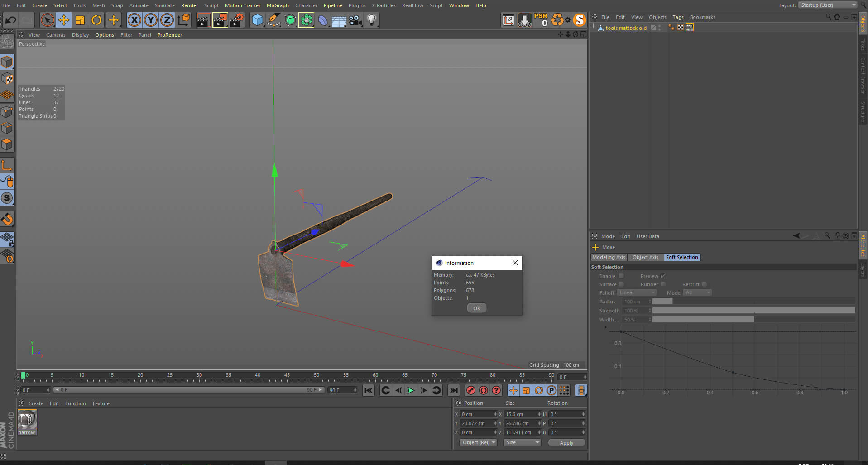Click the Radius slider bar
The height and width of the screenshot is (465, 868).
pyautogui.click(x=753, y=301)
